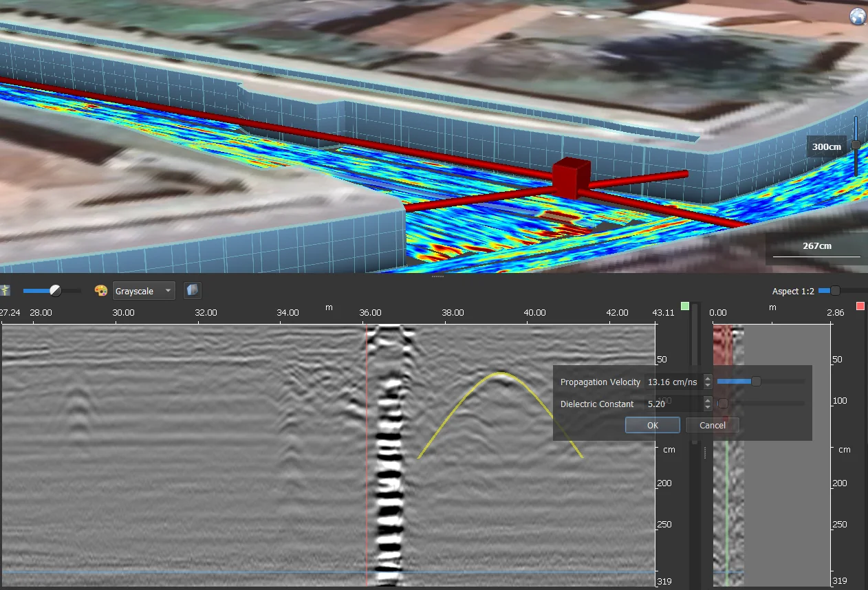This screenshot has height=590, width=868.
Task: Click the Dielectric Constant slider handle
Action: [722, 403]
